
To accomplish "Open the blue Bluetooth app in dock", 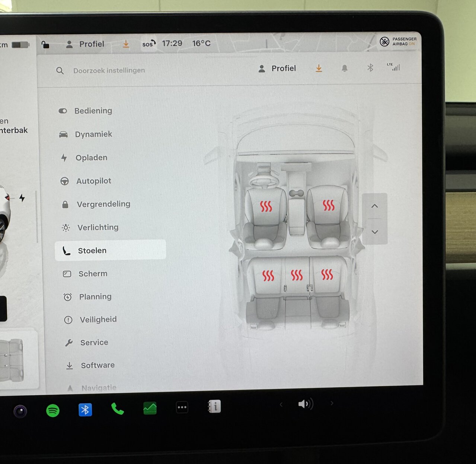I will (85, 410).
